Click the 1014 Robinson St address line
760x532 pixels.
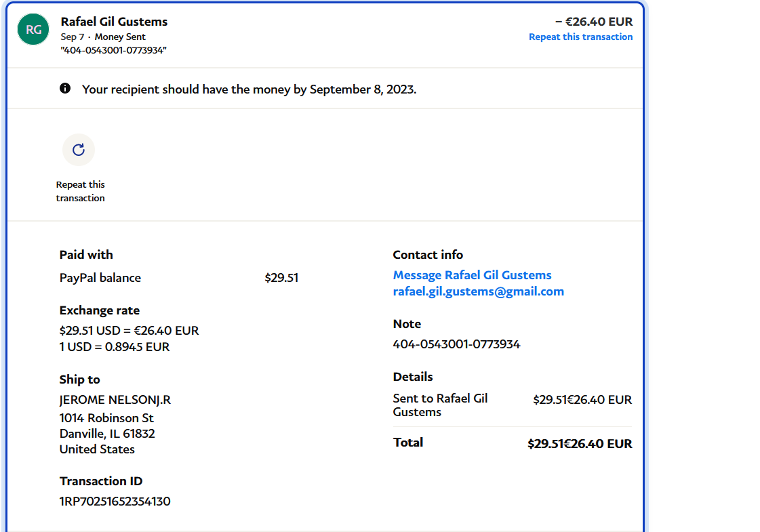tap(106, 418)
